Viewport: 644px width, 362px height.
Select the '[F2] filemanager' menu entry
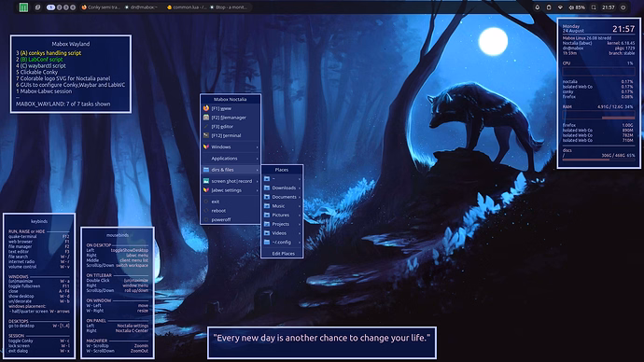[x=230, y=118]
